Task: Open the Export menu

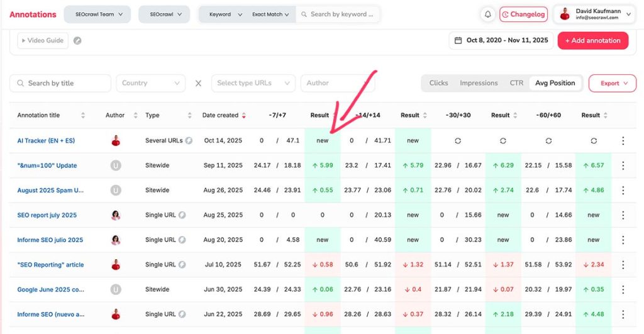Action: coord(612,83)
